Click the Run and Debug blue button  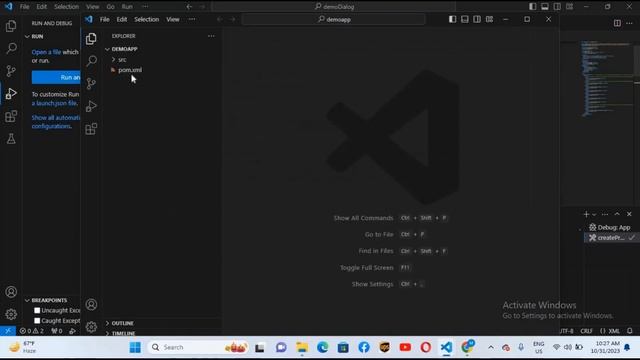pyautogui.click(x=56, y=77)
